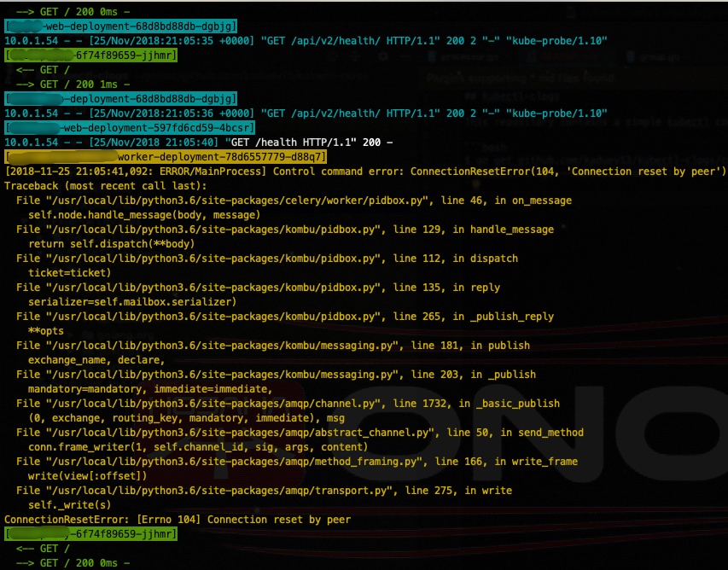Click the self._write(s) code line
This screenshot has height=570, width=728.
pyautogui.click(x=70, y=504)
